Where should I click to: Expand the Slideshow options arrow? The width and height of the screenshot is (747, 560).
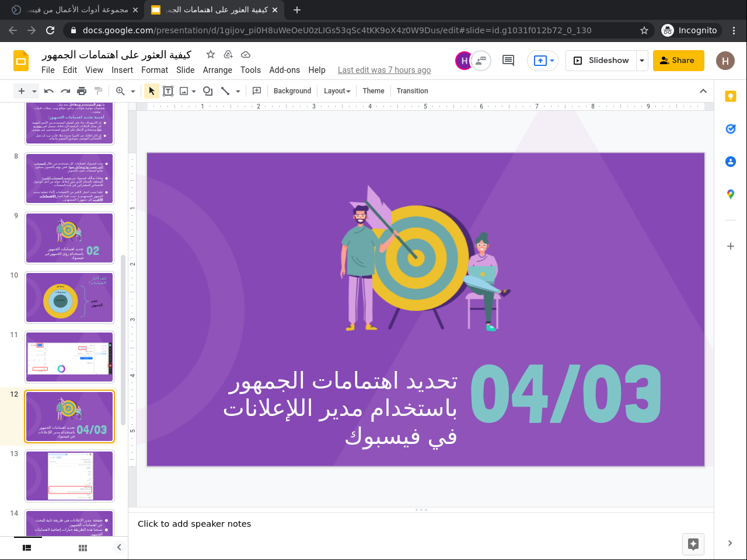click(642, 61)
